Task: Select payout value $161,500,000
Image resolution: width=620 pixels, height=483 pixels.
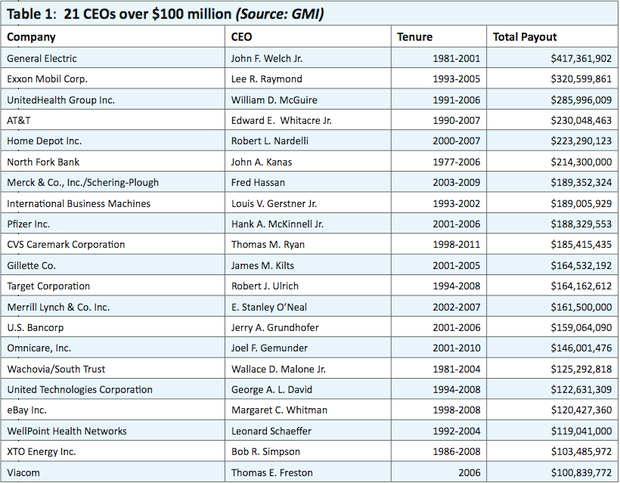Action: (x=581, y=307)
